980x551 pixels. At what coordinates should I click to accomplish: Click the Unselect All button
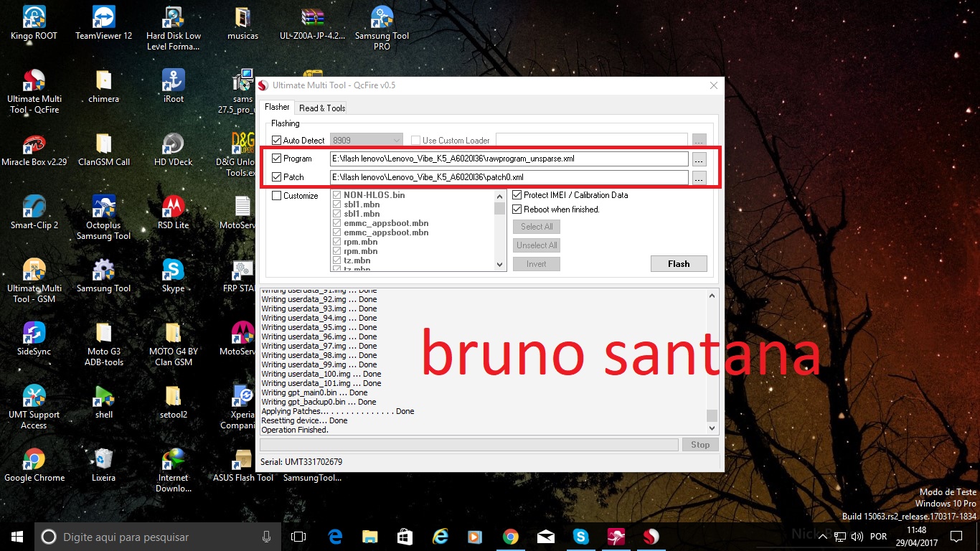point(537,245)
